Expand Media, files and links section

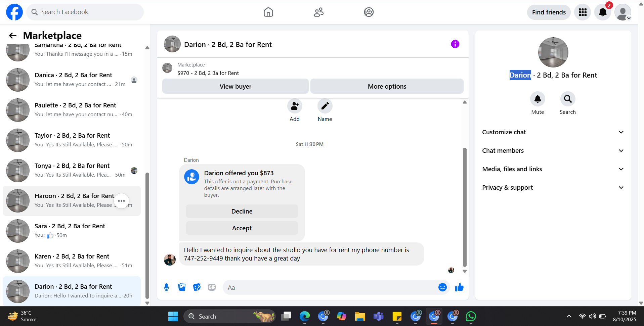(x=553, y=169)
